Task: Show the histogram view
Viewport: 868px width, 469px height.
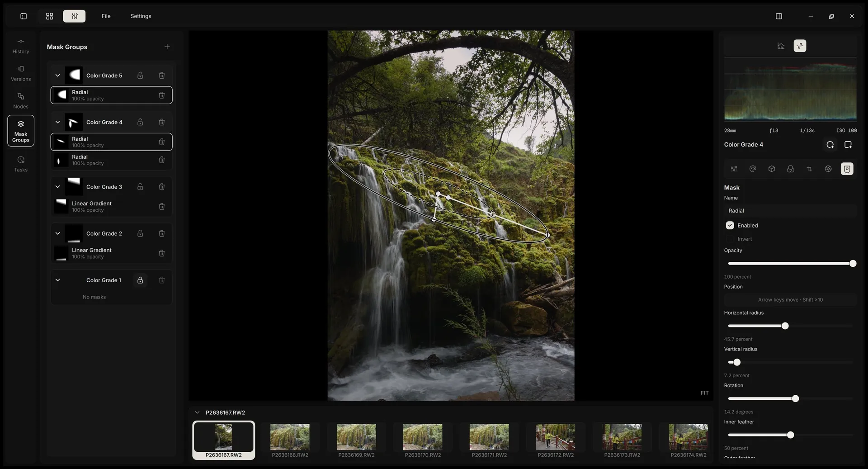Action: click(781, 46)
